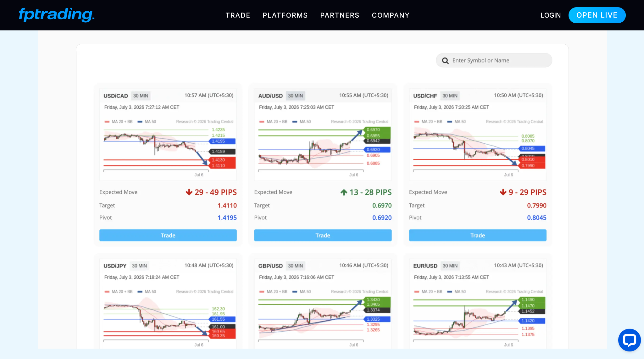Image resolution: width=644 pixels, height=359 pixels.
Task: Open the COMPANY menu
Action: (391, 15)
